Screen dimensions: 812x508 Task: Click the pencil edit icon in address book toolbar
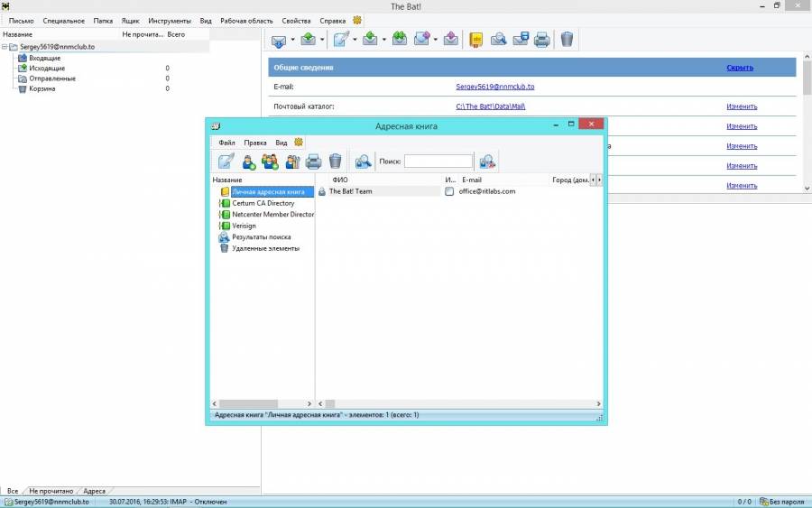(226, 162)
